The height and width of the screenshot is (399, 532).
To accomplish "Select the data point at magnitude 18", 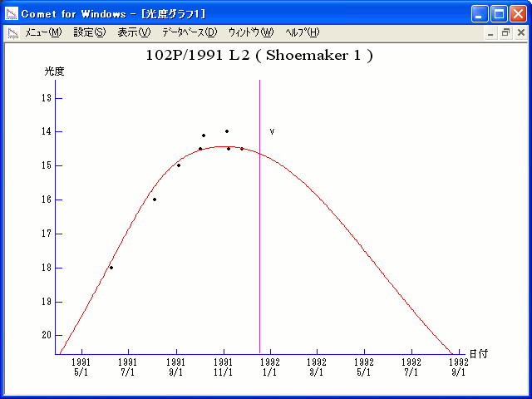I will click(x=111, y=268).
